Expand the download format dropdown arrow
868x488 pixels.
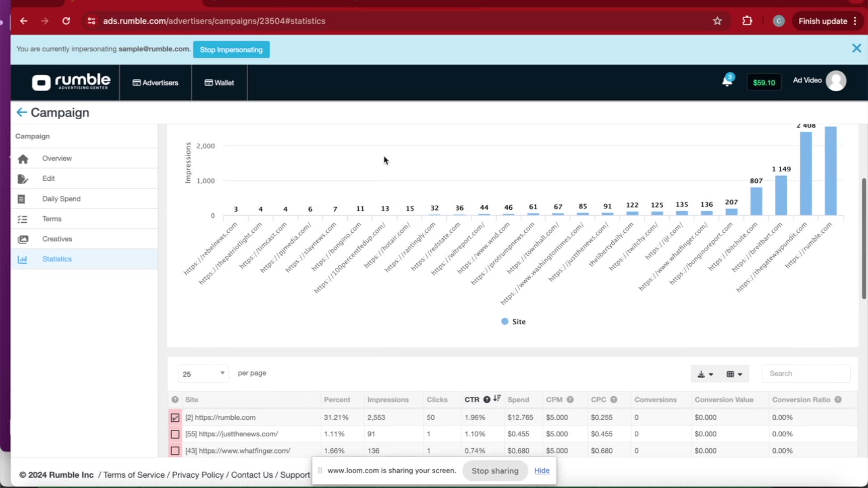point(710,374)
